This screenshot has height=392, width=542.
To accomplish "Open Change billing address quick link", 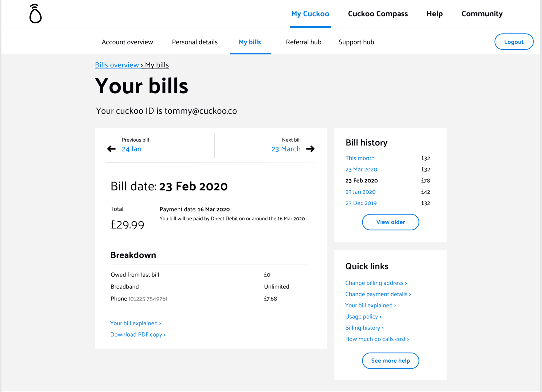I will click(376, 283).
